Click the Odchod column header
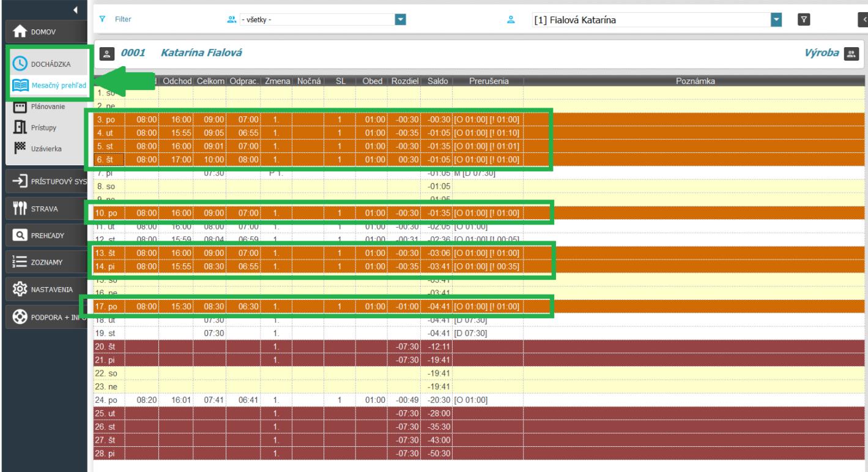 (179, 81)
